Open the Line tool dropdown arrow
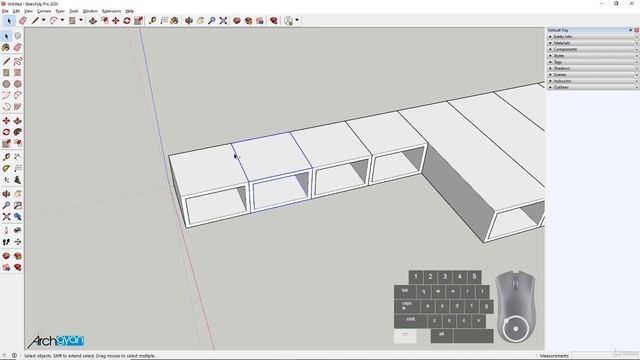The height and width of the screenshot is (360, 640). [x=43, y=20]
